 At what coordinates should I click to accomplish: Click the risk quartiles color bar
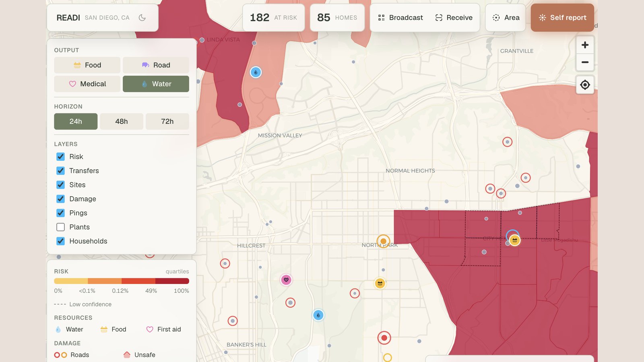coord(122,281)
